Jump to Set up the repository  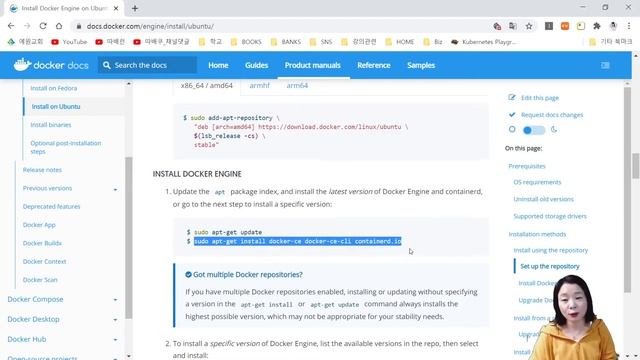pyautogui.click(x=550, y=266)
